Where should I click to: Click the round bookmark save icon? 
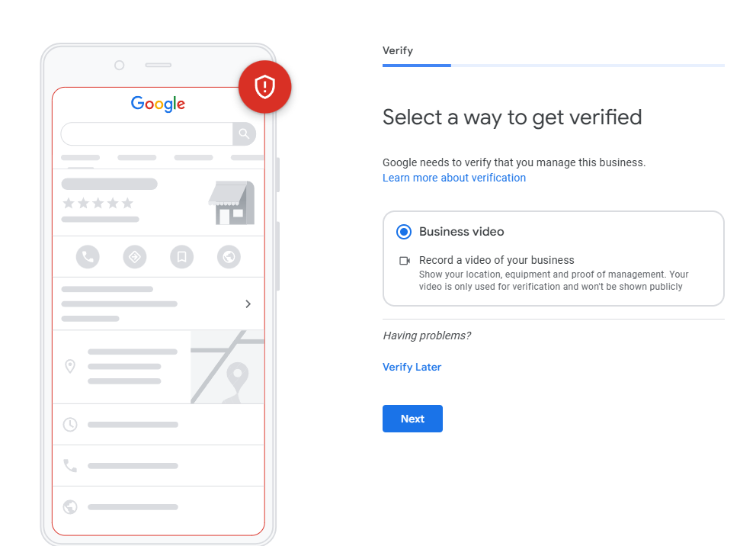(x=182, y=256)
